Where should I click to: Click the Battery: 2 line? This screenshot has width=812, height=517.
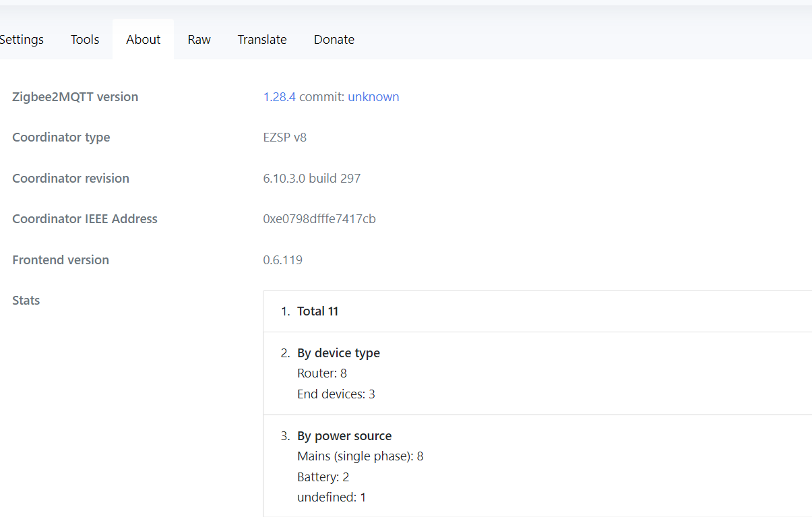coord(323,477)
